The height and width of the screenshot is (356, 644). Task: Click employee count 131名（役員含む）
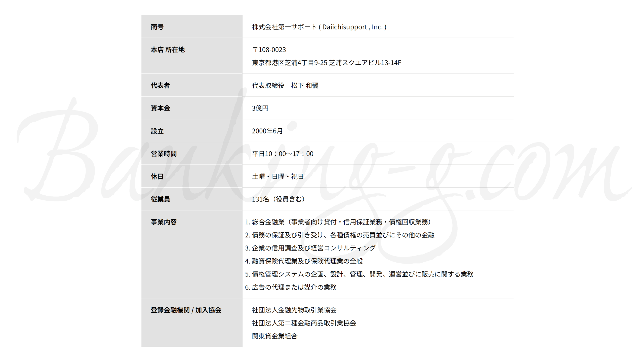point(279,199)
